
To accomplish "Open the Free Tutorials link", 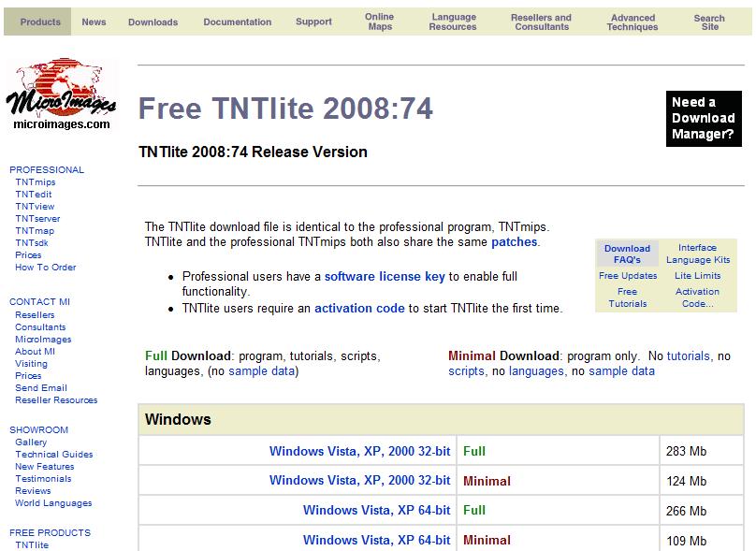I will 627,297.
